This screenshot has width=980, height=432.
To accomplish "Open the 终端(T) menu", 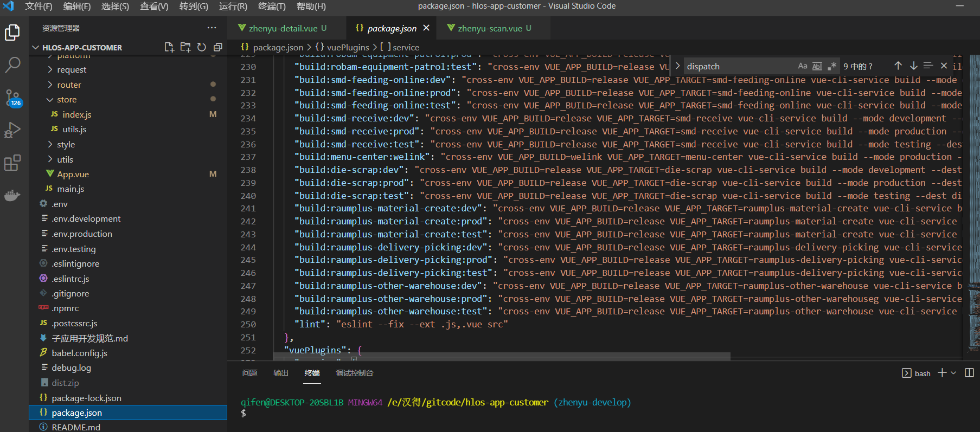I will 272,6.
